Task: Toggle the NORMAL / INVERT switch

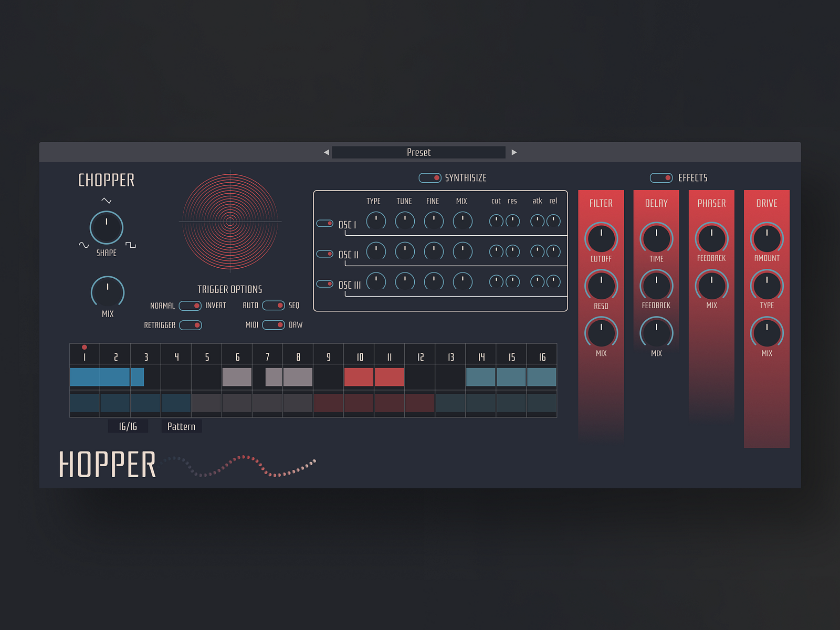Action: coord(190,306)
